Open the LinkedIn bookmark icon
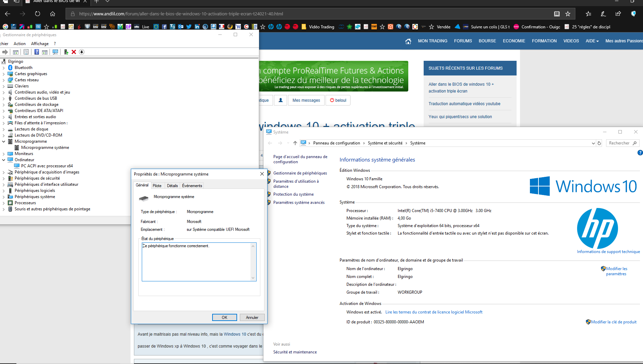Image resolution: width=643 pixels, height=364 pixels. (x=197, y=27)
